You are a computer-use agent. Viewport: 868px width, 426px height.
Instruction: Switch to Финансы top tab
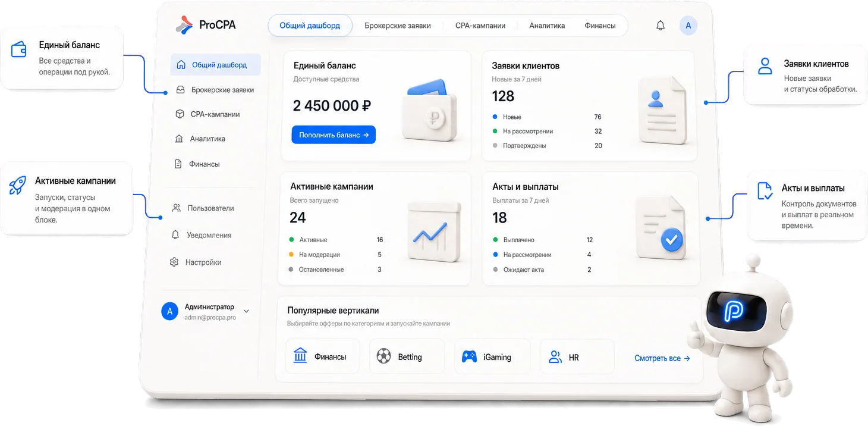pyautogui.click(x=600, y=26)
